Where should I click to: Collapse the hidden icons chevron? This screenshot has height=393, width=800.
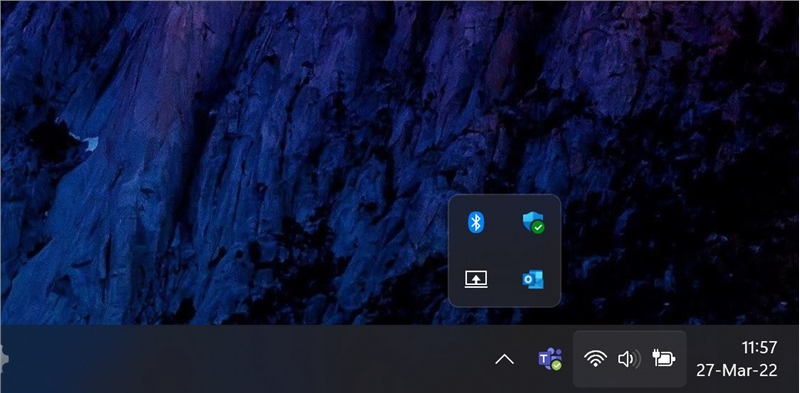[x=504, y=360]
